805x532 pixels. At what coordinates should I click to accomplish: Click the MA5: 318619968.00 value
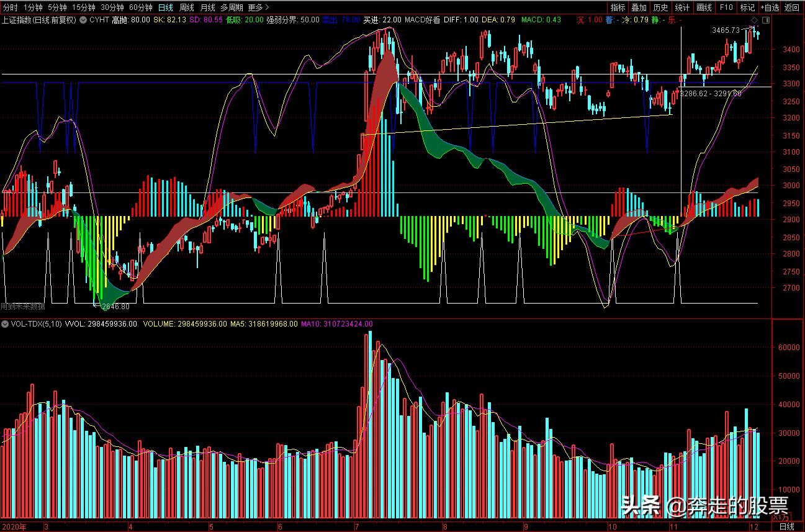click(264, 324)
